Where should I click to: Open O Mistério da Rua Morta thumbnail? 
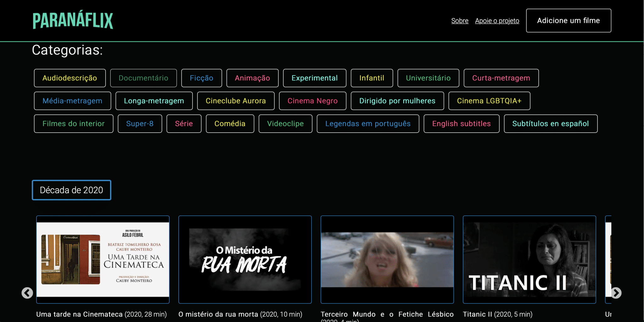pyautogui.click(x=245, y=259)
